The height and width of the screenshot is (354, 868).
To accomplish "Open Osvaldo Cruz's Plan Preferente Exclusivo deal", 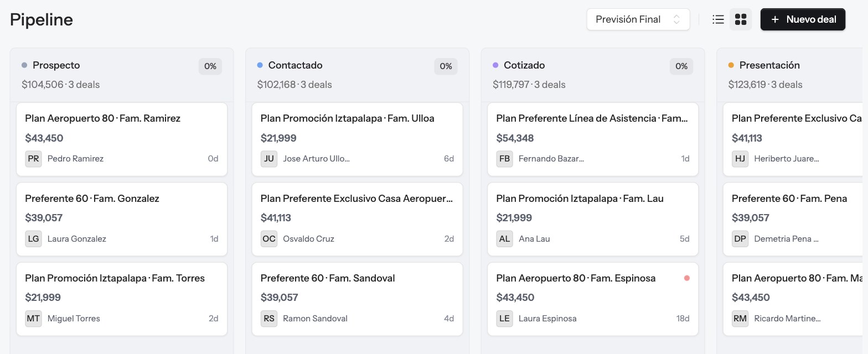I will (357, 219).
